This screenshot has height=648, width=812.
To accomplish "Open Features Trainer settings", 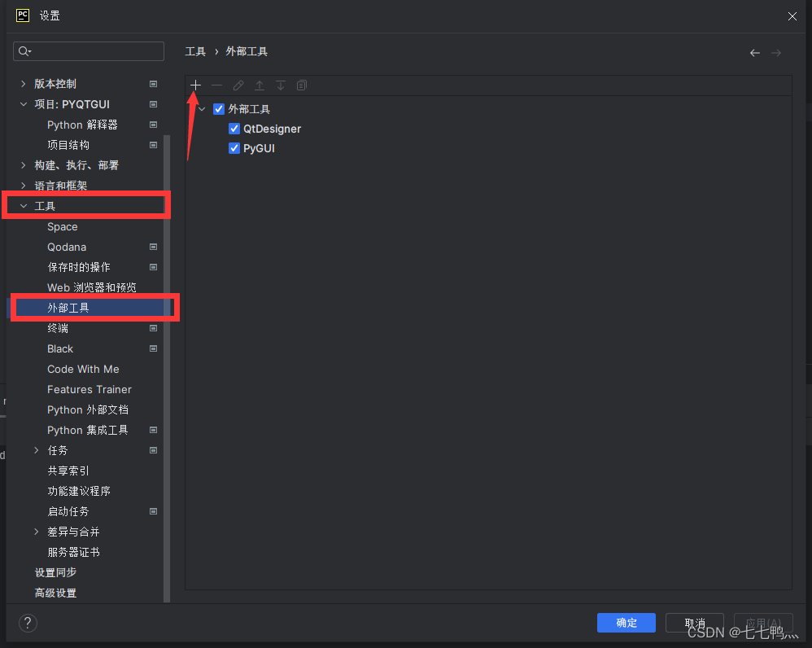I will tap(89, 389).
